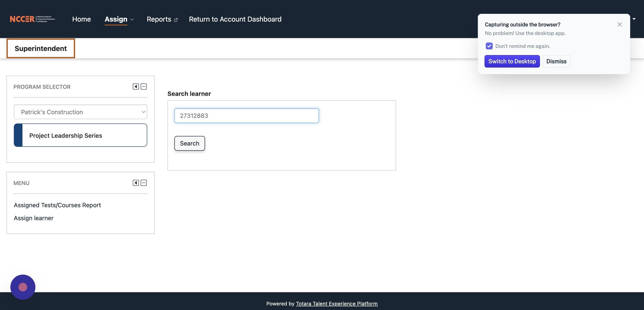
Task: Close the desktop app popup
Action: 619,24
